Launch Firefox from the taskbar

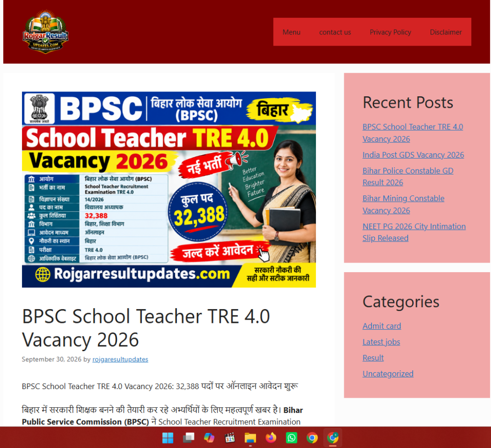tap(271, 437)
